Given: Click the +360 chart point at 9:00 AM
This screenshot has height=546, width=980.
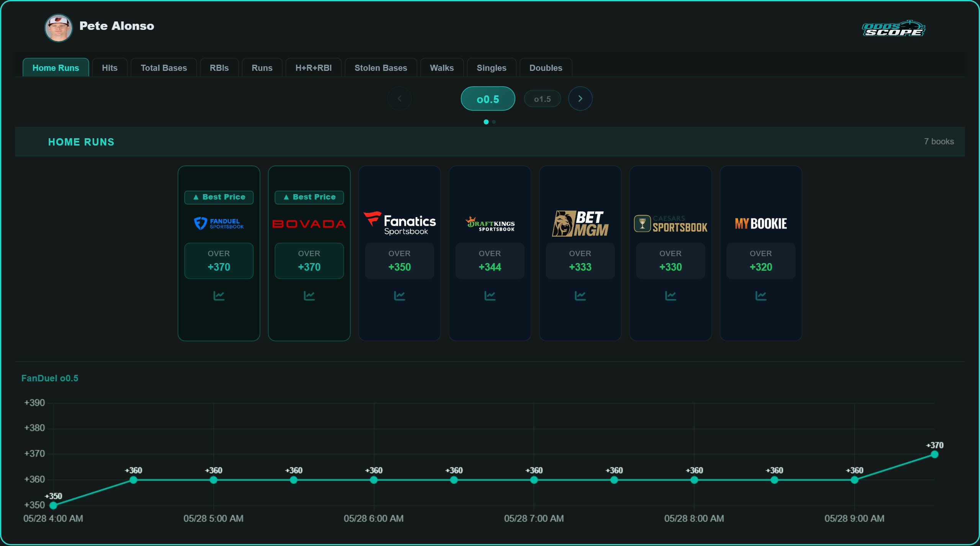Looking at the screenshot, I should [854, 480].
